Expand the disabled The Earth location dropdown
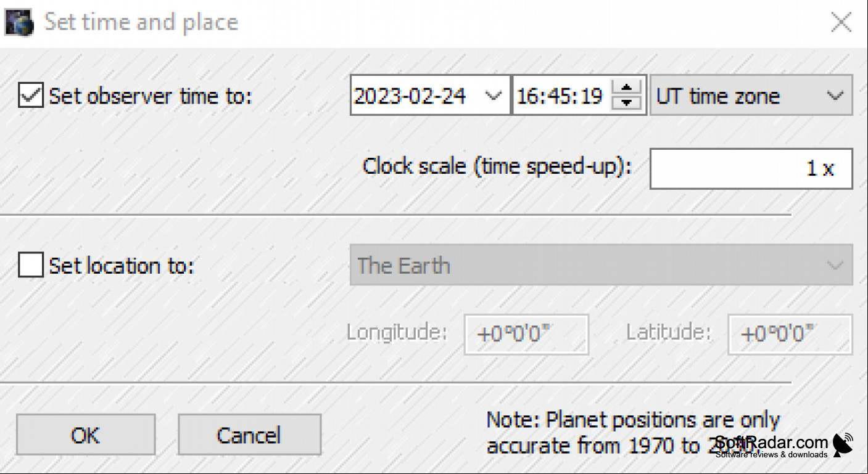 click(601, 264)
